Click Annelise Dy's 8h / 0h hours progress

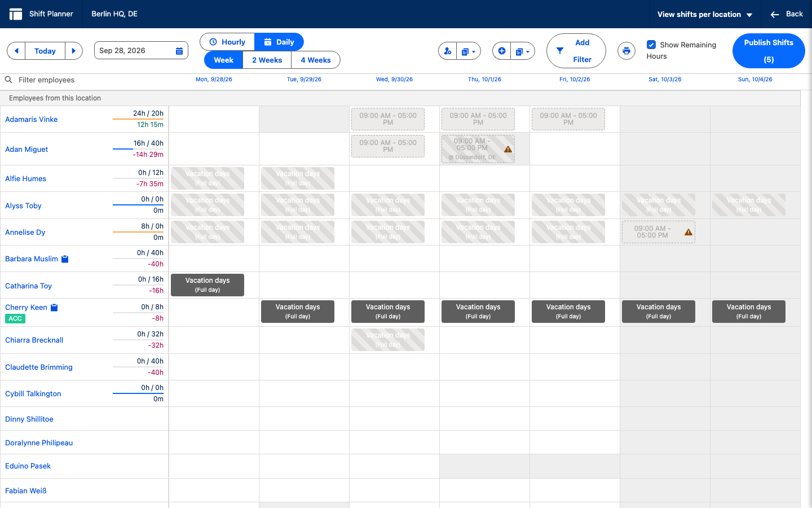click(x=138, y=232)
